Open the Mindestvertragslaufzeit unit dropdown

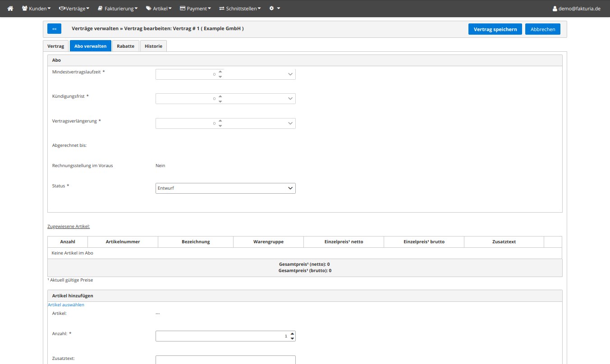point(290,74)
